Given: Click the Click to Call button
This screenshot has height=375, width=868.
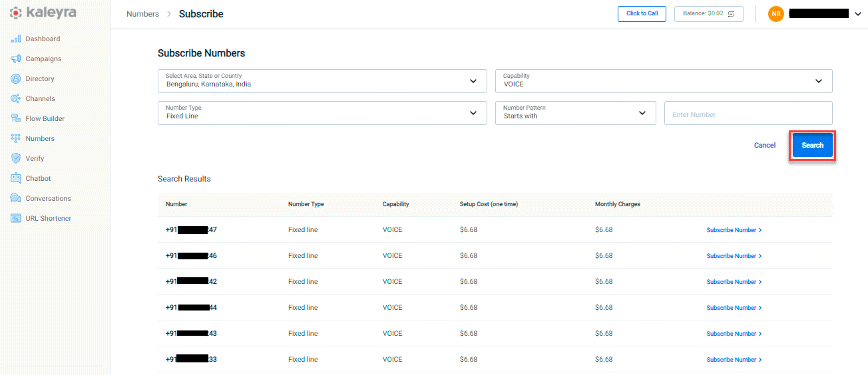Looking at the screenshot, I should point(642,13).
